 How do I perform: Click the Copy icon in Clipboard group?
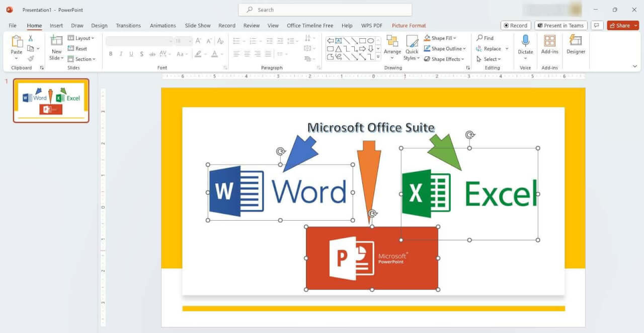click(x=31, y=48)
